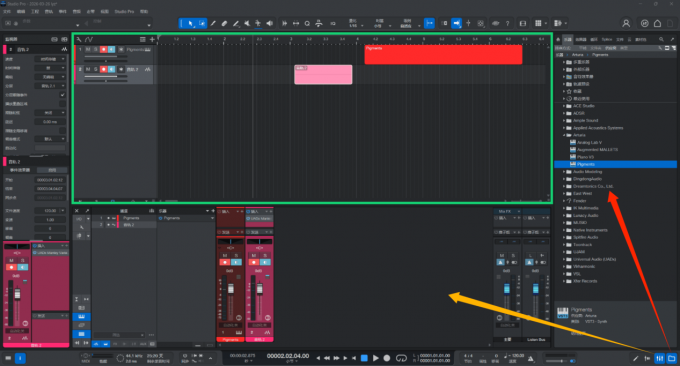The image size is (680, 366).
Task: Click the IQ button in the toolbar
Action: tap(333, 23)
